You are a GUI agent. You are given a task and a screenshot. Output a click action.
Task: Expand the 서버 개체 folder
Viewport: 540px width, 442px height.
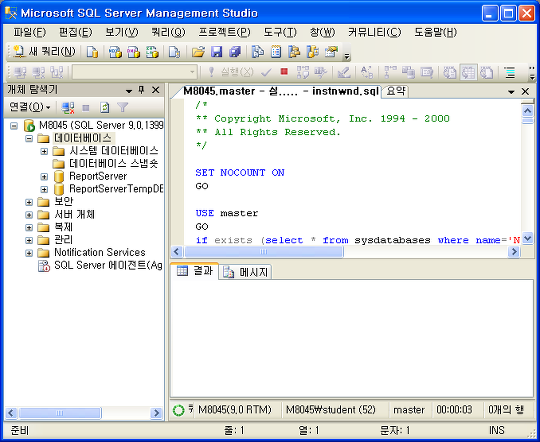click(x=29, y=215)
